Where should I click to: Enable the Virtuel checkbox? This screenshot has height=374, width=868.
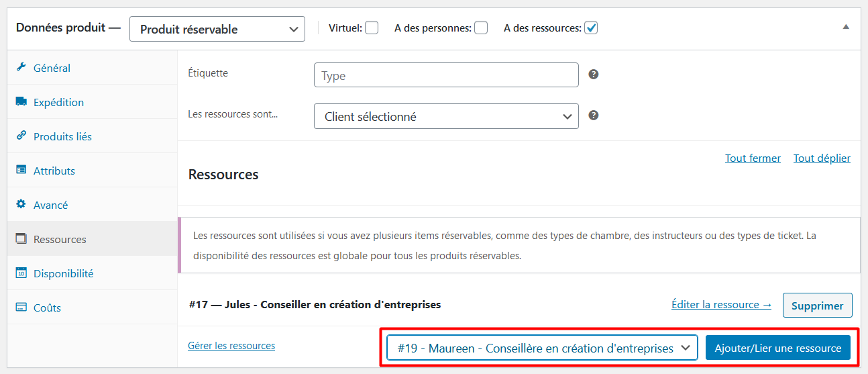click(372, 28)
